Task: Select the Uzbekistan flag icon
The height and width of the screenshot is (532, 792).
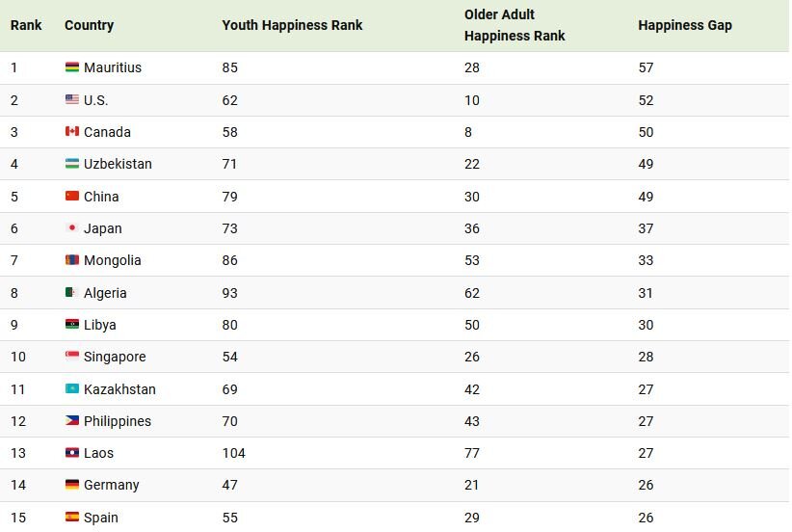Action: 72,164
